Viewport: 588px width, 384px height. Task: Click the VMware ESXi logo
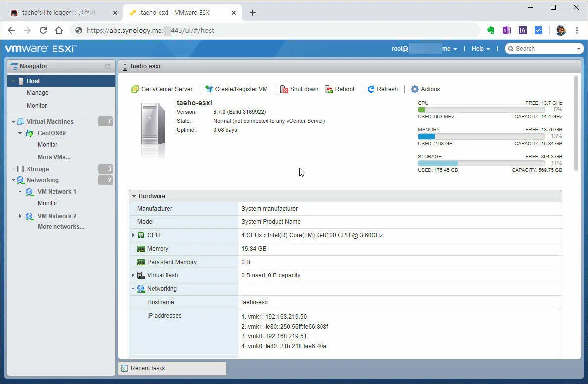[x=41, y=49]
